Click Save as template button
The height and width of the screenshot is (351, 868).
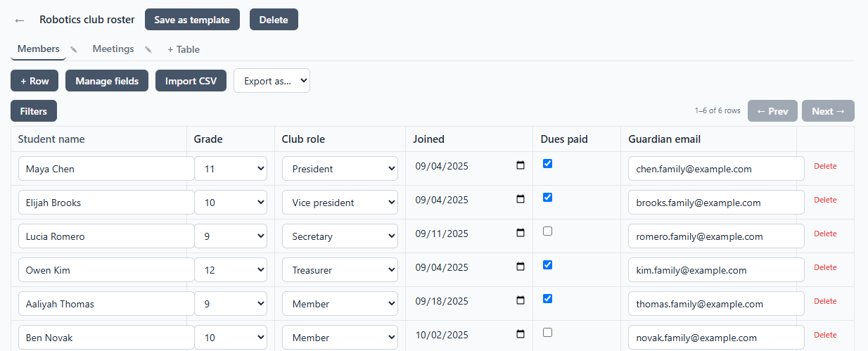tap(192, 20)
